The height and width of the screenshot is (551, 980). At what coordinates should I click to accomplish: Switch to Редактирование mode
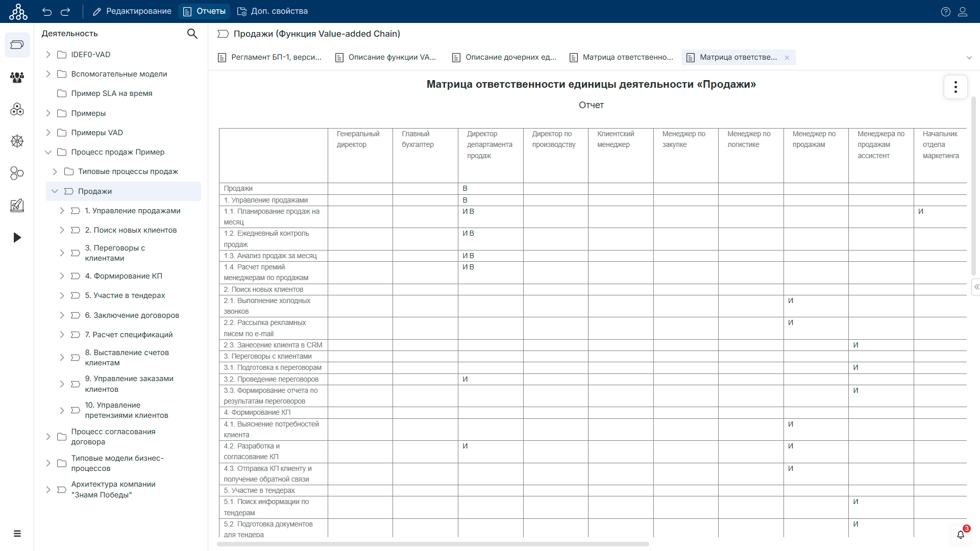[x=132, y=11]
